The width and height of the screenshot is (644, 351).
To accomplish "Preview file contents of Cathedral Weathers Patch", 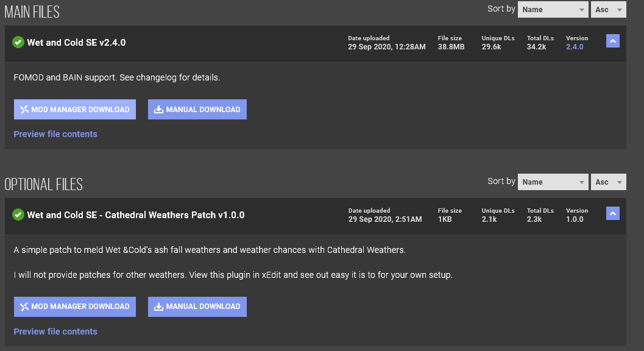I will pos(55,331).
